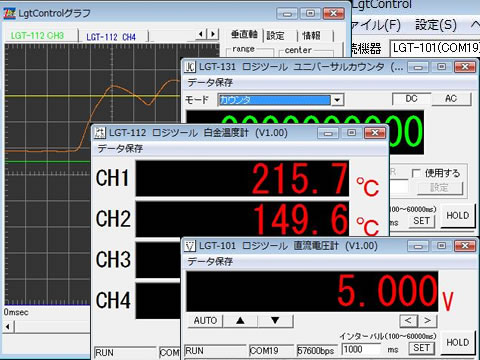Decrease voltmeter range with down triangle

pyautogui.click(x=275, y=321)
